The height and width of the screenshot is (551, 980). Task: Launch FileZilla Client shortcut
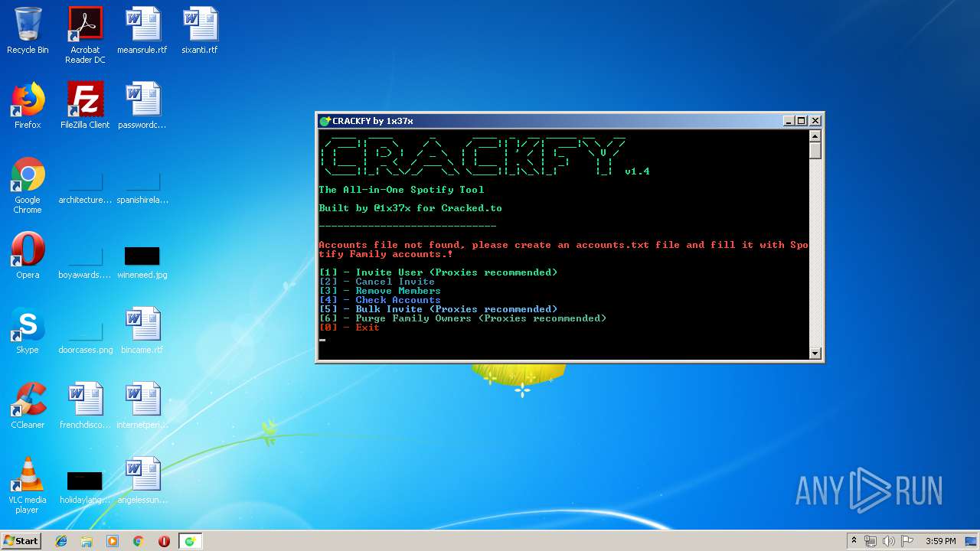(85, 106)
